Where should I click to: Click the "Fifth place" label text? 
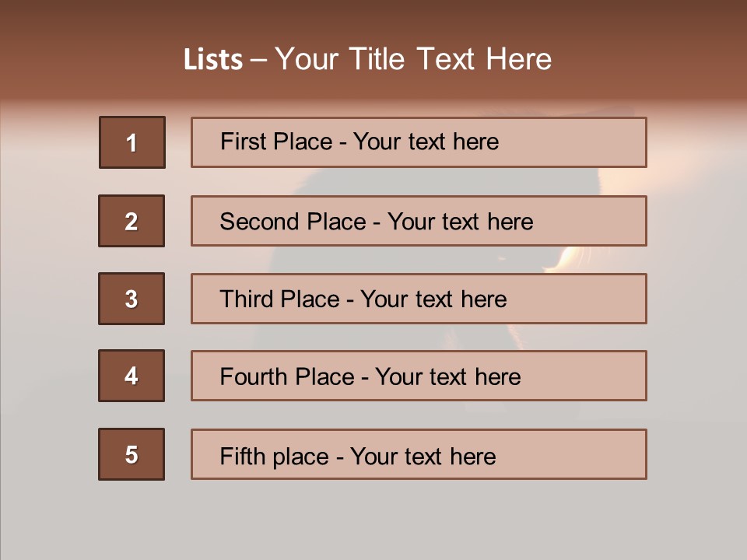click(274, 456)
